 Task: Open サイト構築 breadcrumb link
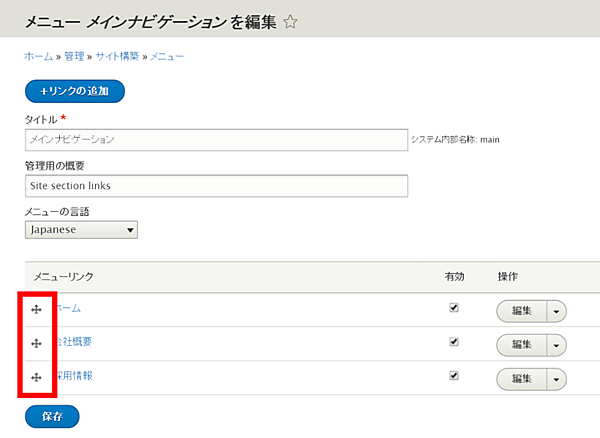pos(117,57)
